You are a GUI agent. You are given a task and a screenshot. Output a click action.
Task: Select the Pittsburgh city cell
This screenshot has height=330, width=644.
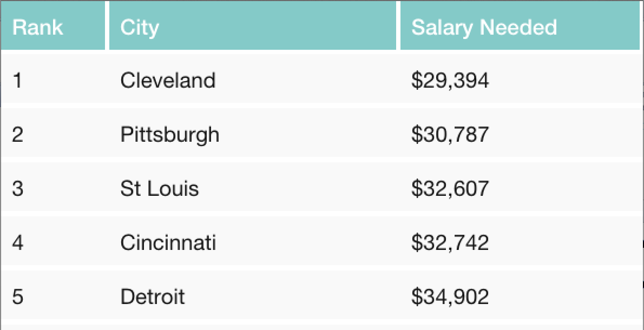tap(170, 134)
